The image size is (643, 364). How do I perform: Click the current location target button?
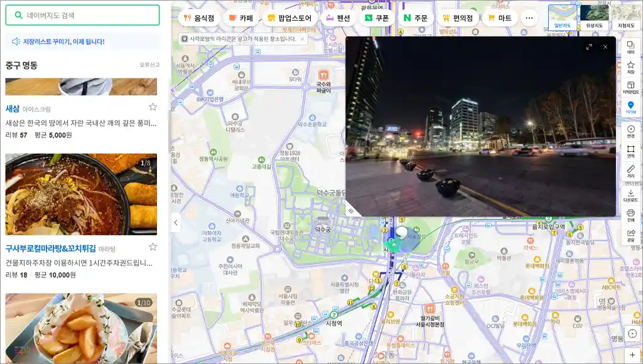tap(632, 334)
